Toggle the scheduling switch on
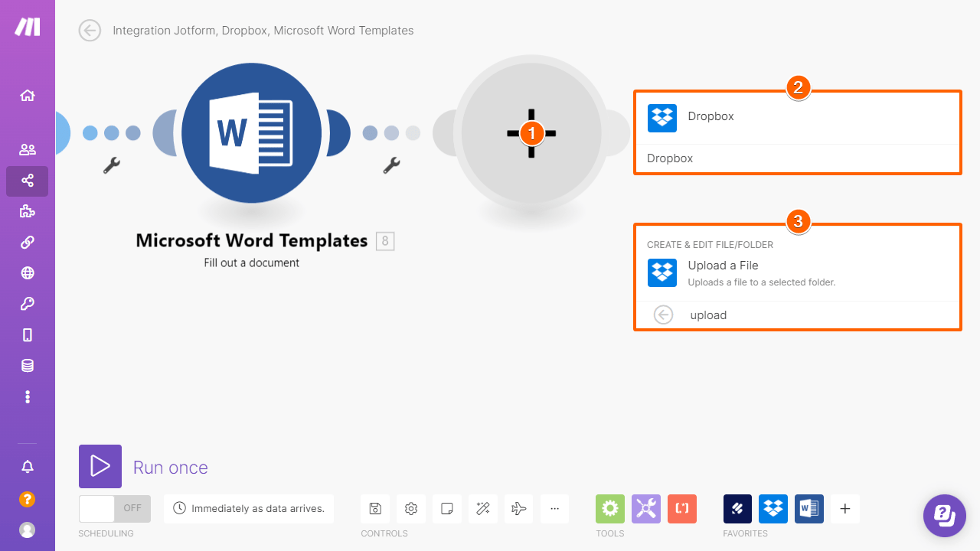This screenshot has width=980, height=551. [x=115, y=508]
